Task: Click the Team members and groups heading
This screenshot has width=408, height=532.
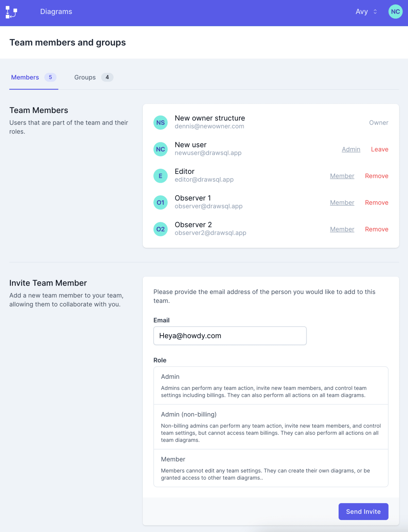Action: click(68, 43)
